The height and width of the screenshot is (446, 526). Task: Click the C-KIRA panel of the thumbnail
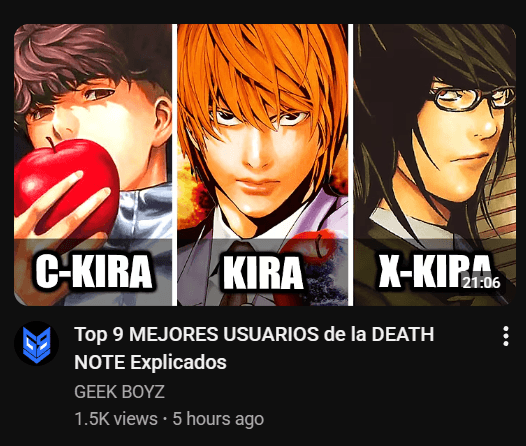point(93,165)
